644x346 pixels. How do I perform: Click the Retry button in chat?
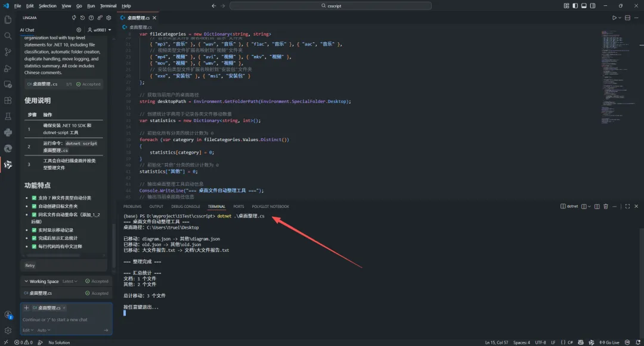[30, 266]
